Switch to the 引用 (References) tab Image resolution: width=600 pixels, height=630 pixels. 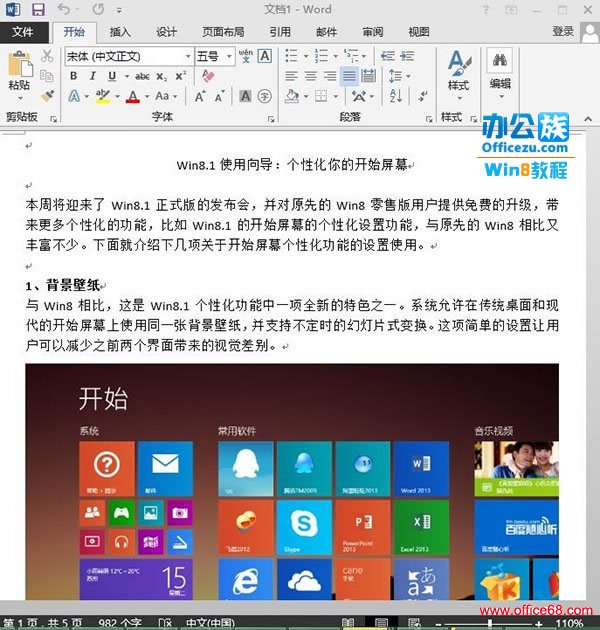[x=280, y=32]
